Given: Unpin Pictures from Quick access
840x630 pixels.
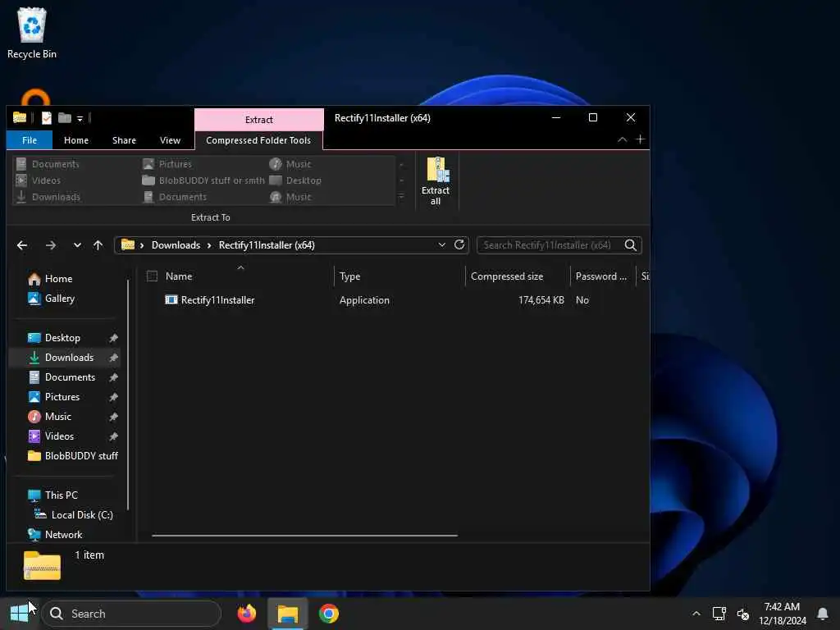Looking at the screenshot, I should tap(113, 398).
